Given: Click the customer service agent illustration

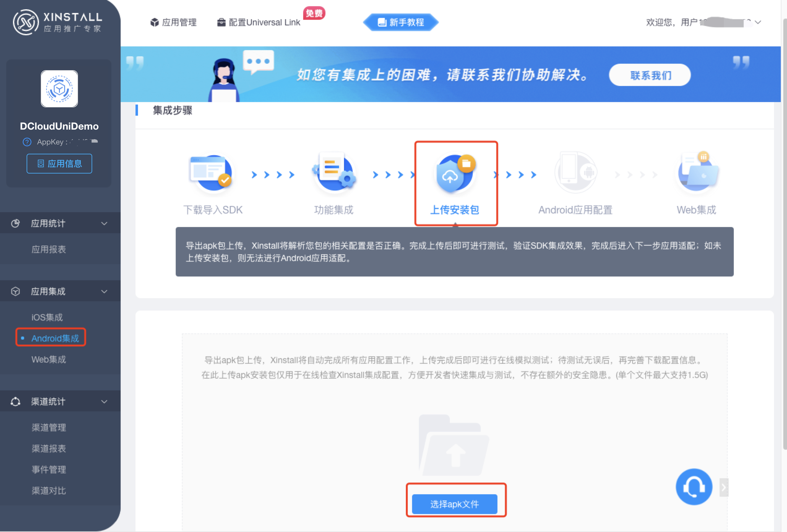Looking at the screenshot, I should pyautogui.click(x=224, y=80).
